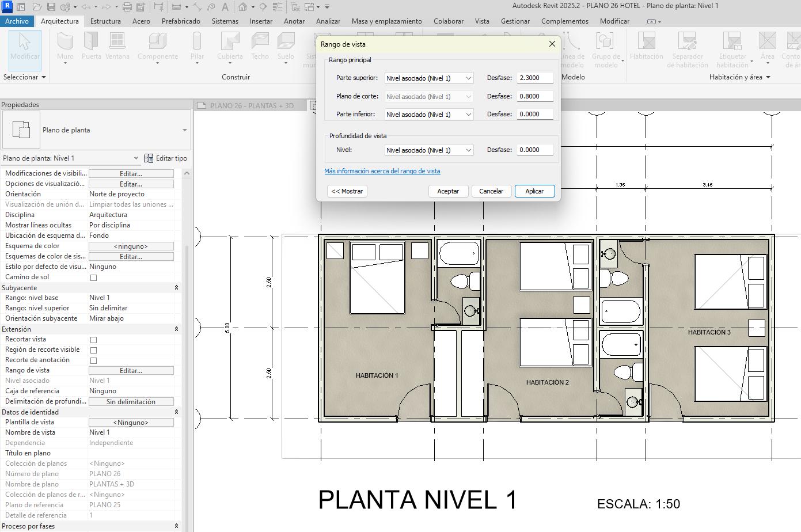801x532 pixels.
Task: Toggle Región de recorte visible checkbox
Action: click(x=93, y=350)
